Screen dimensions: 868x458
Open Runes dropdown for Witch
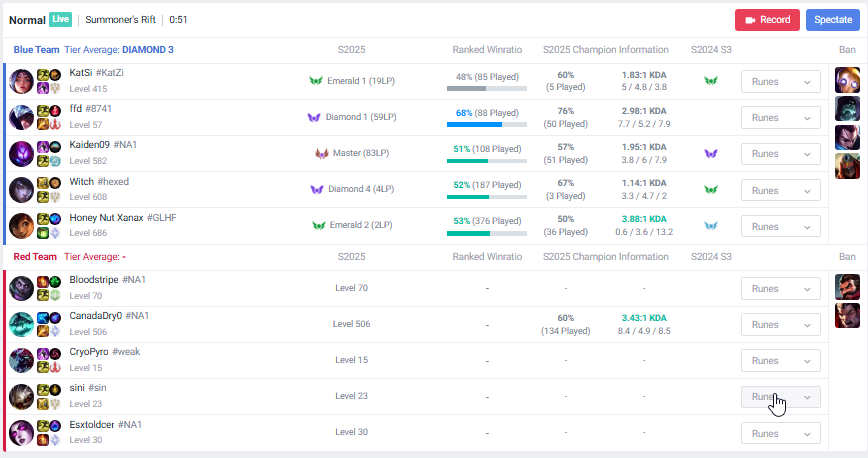point(781,191)
